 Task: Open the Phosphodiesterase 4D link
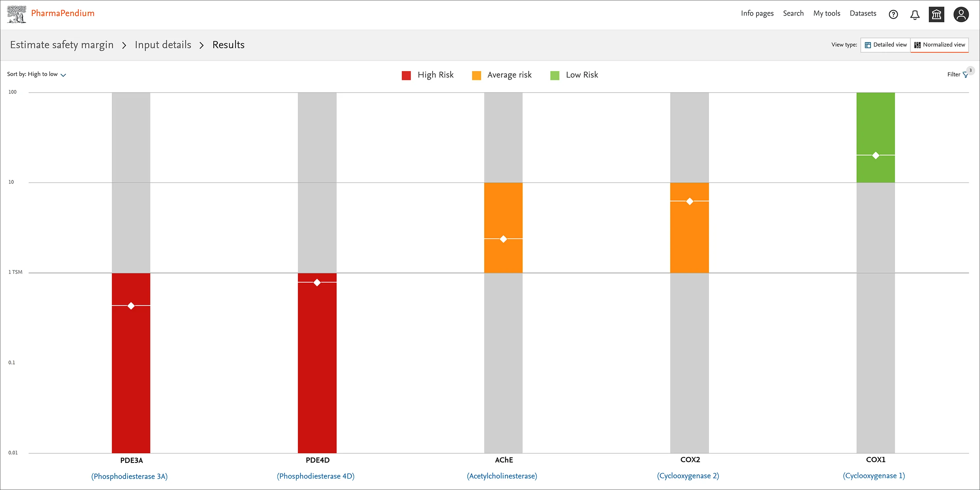[x=315, y=476]
